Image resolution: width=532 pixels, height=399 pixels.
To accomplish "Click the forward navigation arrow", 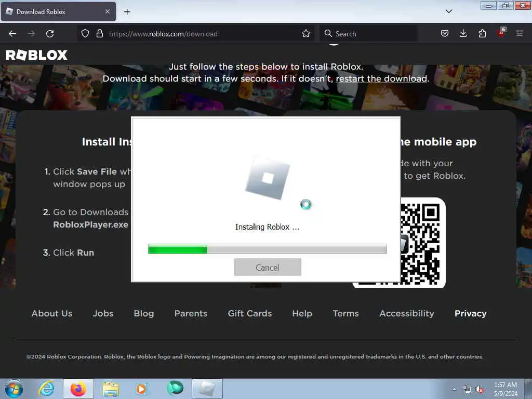I will point(31,34).
